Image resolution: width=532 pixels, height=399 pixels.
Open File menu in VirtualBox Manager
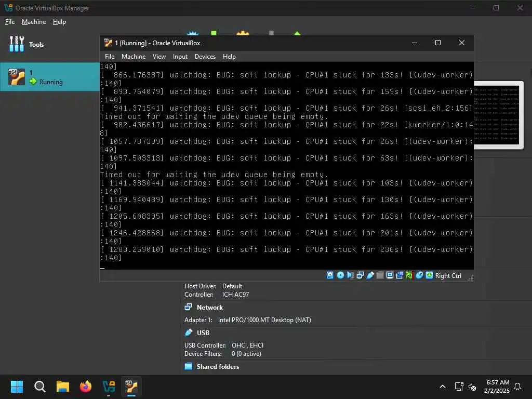[10, 22]
